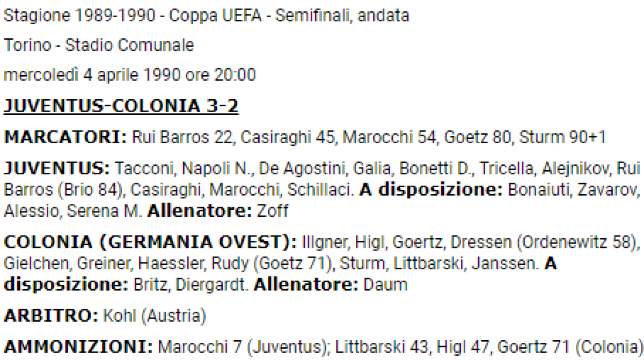
Task: Click Colonia coach name Daum
Action: (385, 285)
